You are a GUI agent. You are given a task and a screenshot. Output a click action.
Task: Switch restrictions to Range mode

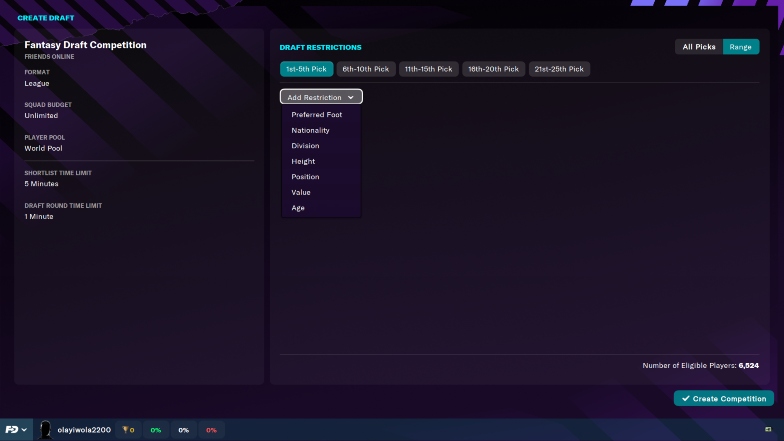(740, 47)
